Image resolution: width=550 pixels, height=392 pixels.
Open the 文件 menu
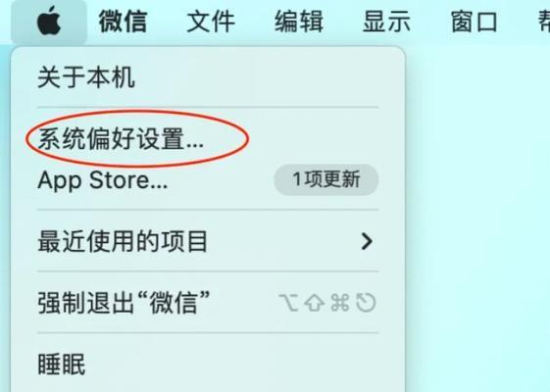pos(211,22)
